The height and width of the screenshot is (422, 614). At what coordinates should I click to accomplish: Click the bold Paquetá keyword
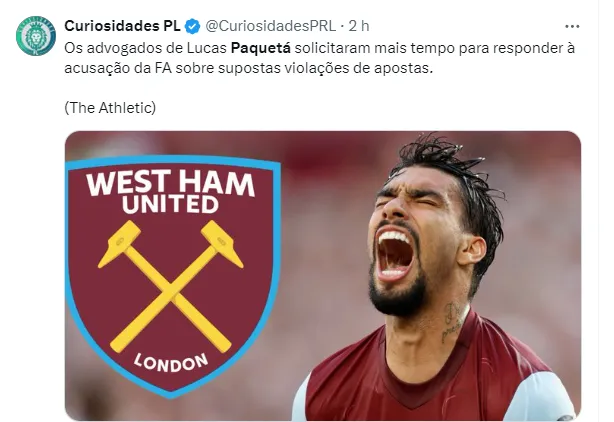(x=261, y=48)
